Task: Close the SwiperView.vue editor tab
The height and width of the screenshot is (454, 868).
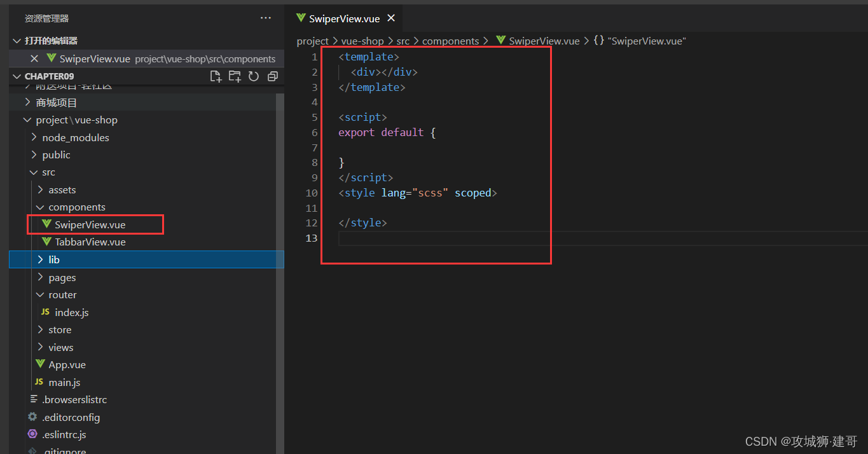Action: (391, 18)
